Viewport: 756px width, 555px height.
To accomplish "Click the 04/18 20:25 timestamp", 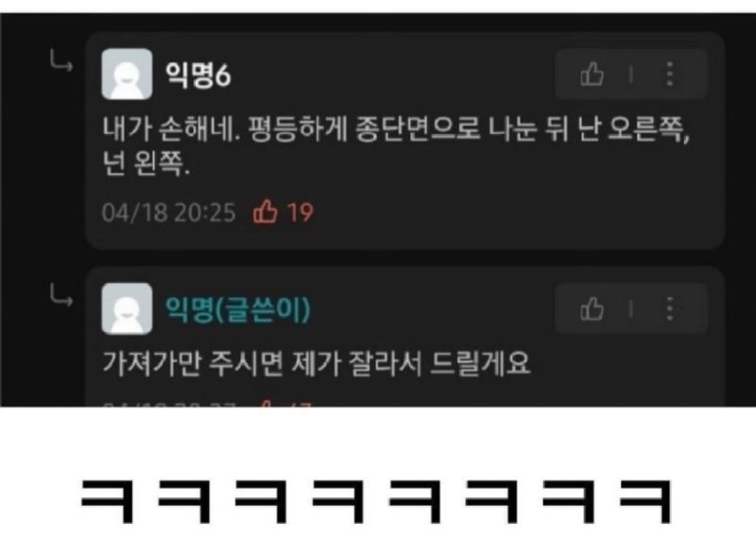I will coord(169,213).
